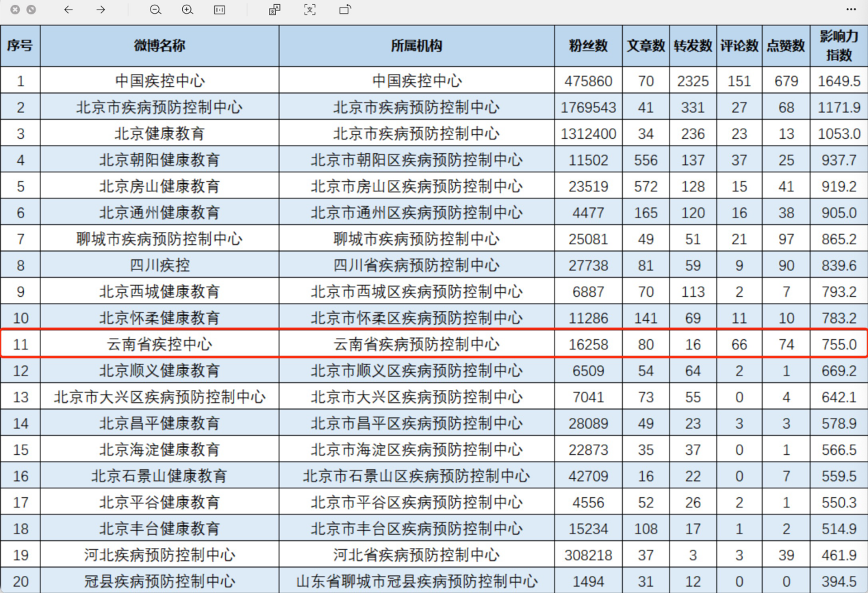Click the 影响力指数 column header
This screenshot has height=593, width=868.
pos(839,47)
